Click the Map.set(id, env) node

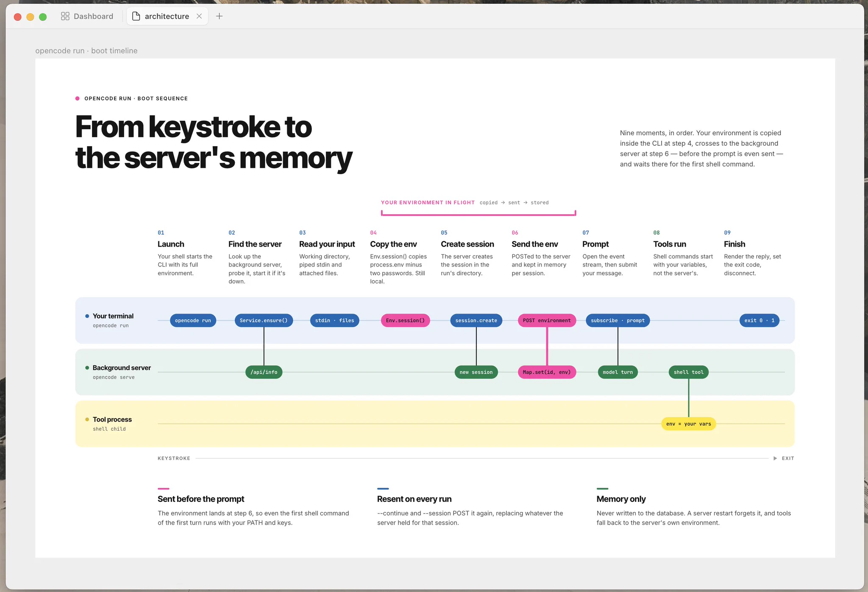tap(547, 372)
